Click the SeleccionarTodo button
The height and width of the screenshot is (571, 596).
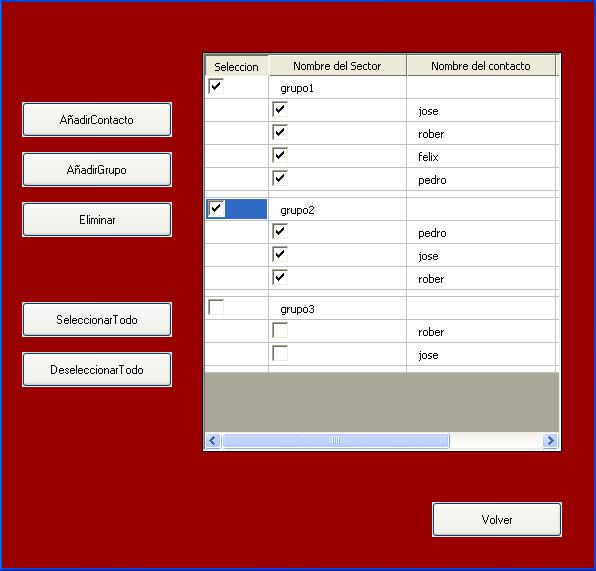97,320
